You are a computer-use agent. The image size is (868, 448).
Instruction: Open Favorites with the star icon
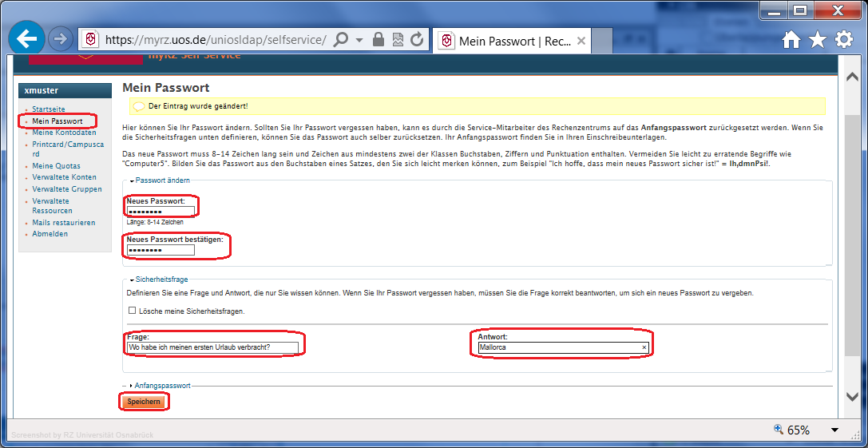(817, 40)
